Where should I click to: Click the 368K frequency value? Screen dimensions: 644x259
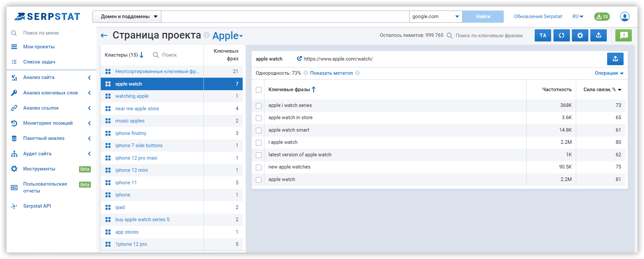tap(566, 105)
